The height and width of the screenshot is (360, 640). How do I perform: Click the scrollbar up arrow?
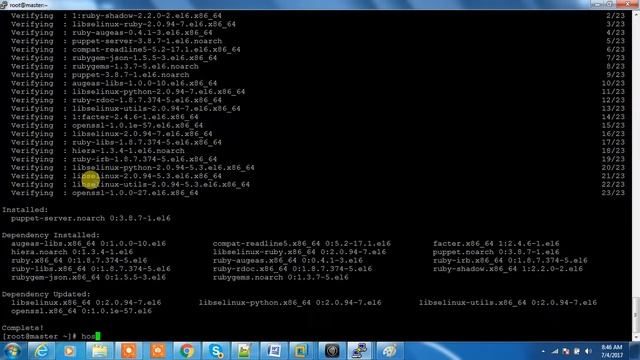(x=636, y=14)
